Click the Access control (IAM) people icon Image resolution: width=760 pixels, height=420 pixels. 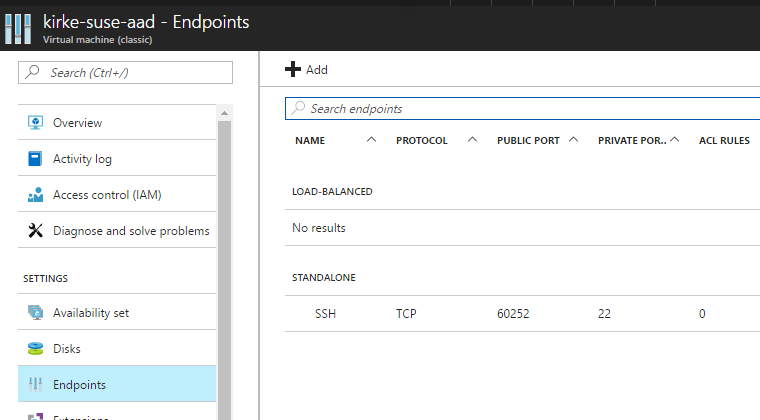pyautogui.click(x=35, y=195)
